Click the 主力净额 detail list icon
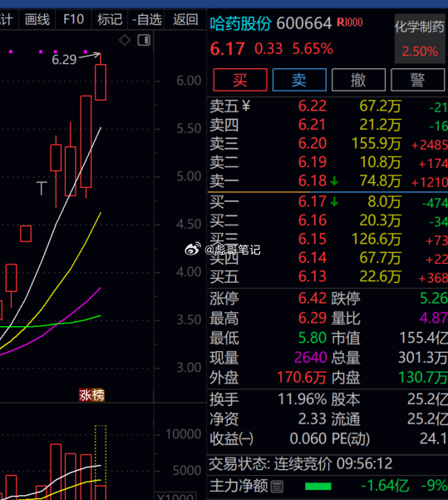 [277, 487]
